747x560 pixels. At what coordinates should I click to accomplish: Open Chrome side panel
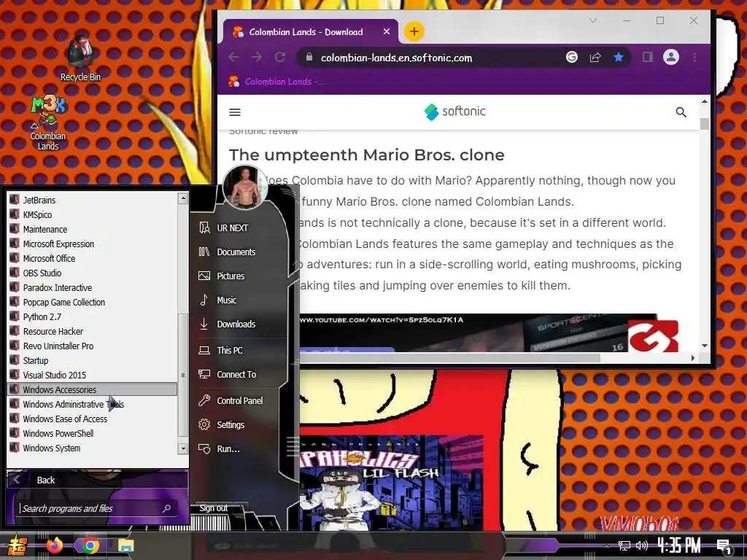click(648, 57)
